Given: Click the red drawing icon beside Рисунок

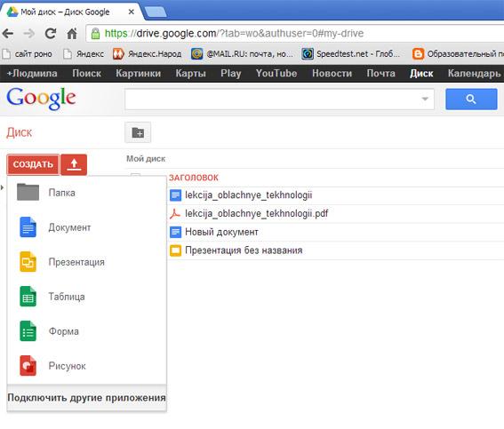Looking at the screenshot, I should tap(28, 366).
